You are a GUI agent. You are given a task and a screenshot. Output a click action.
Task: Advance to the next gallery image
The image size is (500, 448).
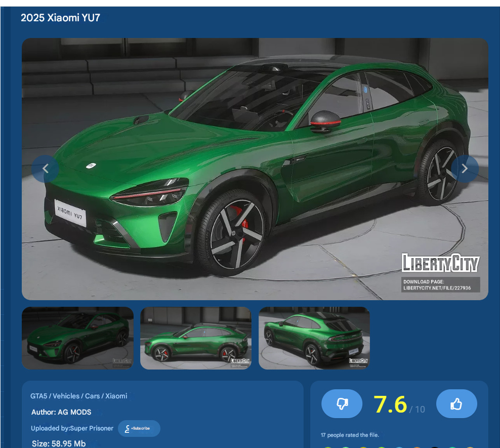click(x=465, y=169)
